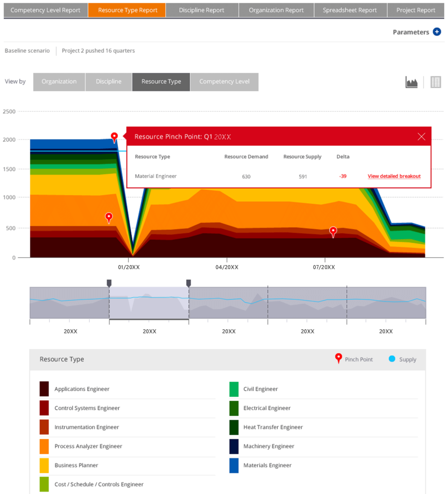Select Project 2 pushed 16 quarters scenario

[x=98, y=51]
